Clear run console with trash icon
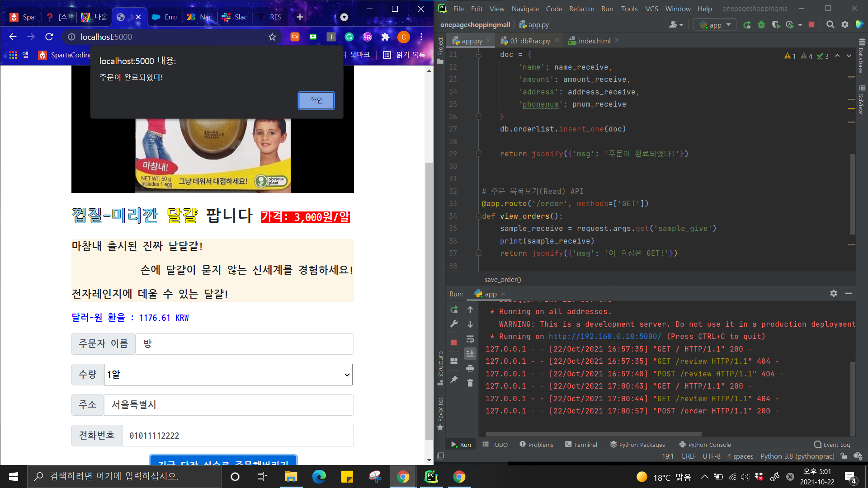868x488 pixels. tap(470, 383)
